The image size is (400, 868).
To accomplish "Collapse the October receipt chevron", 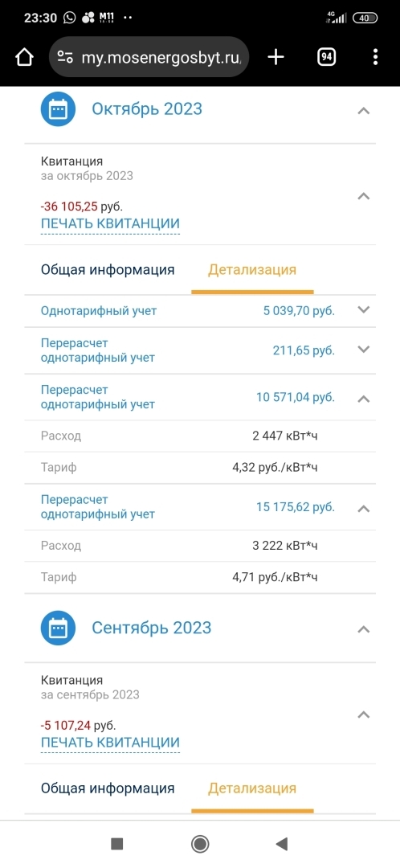I will [364, 196].
